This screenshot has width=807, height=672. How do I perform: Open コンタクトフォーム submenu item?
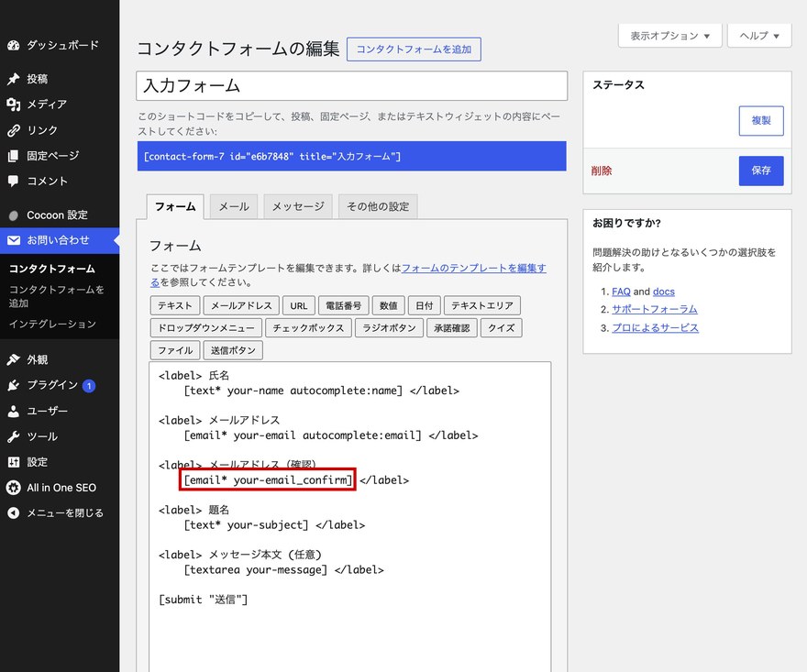[x=52, y=269]
